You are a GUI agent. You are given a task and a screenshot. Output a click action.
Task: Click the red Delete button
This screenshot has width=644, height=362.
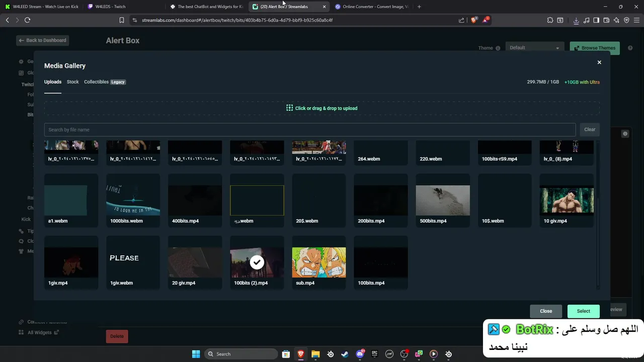(x=117, y=336)
